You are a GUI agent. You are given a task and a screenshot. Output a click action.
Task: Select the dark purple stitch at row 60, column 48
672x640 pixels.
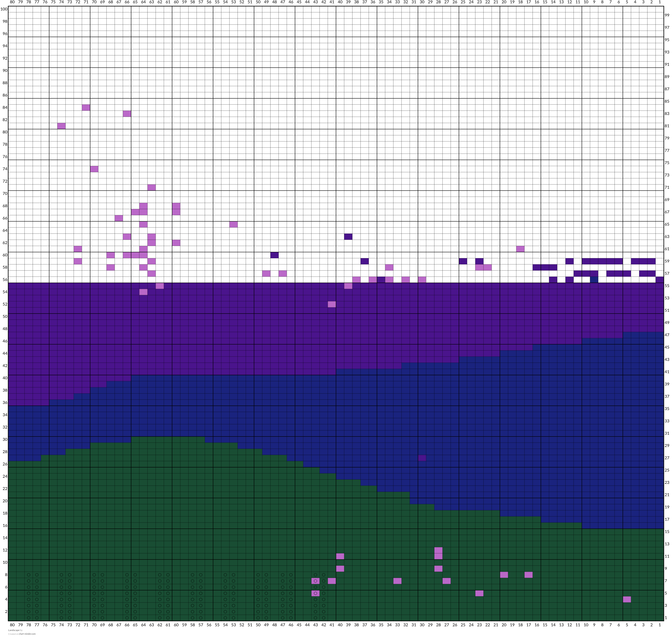(x=275, y=255)
